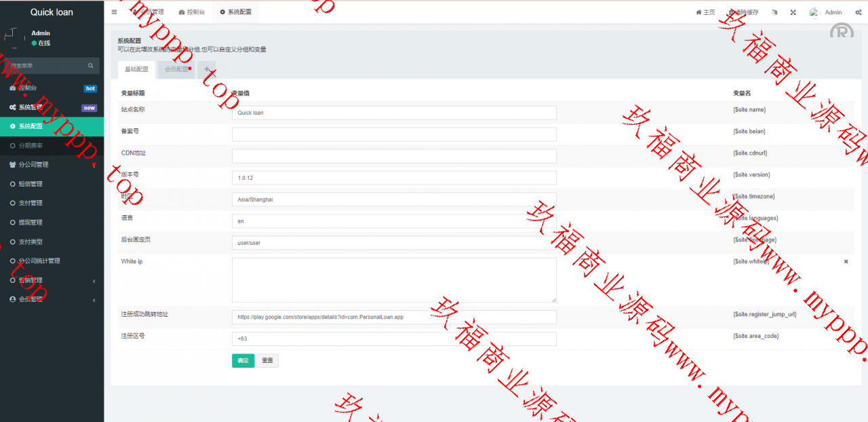Open the settings gears icon at top right
This screenshot has height=422, width=868.
pos(858,12)
